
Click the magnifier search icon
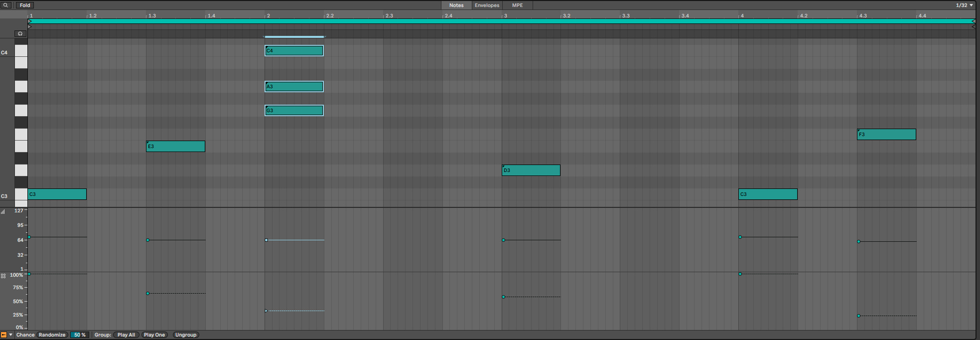tap(6, 5)
